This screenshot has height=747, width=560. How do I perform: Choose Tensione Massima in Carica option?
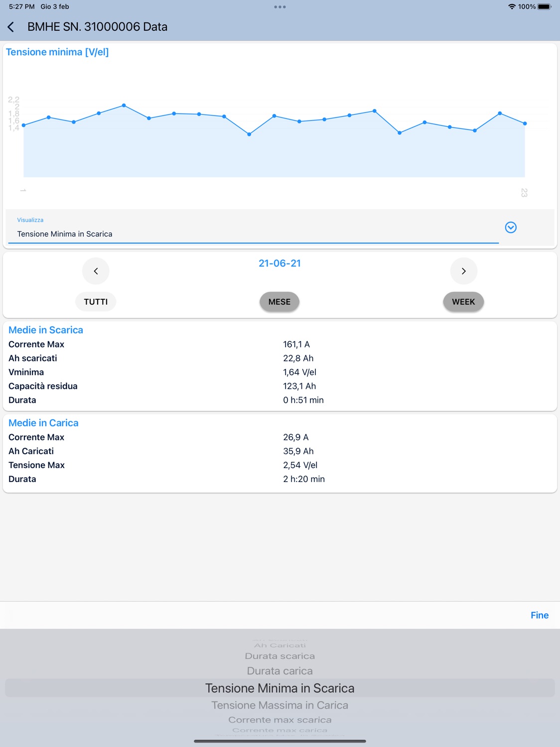coord(280,705)
